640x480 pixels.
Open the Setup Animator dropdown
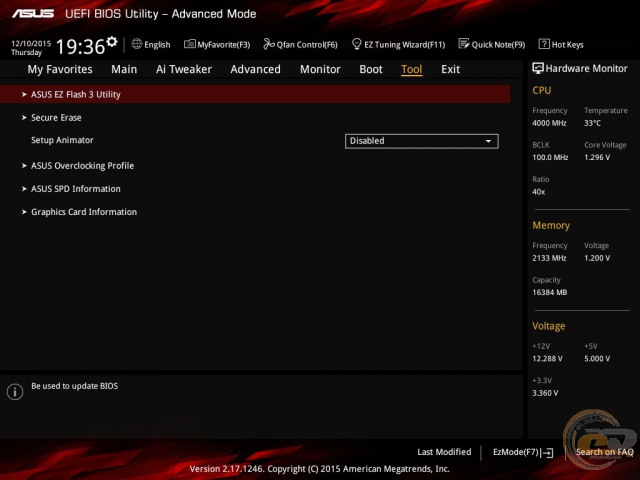click(422, 141)
